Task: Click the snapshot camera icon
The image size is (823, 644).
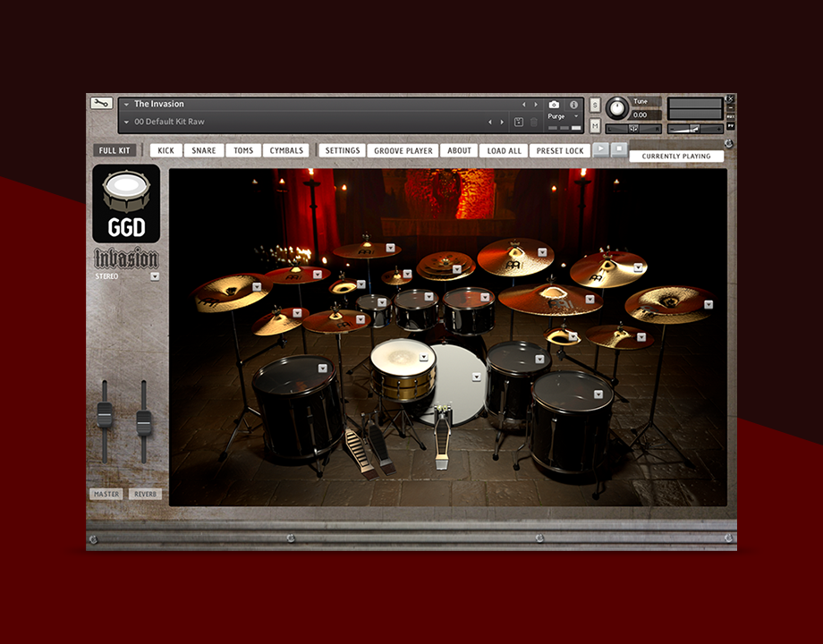Action: (x=553, y=105)
